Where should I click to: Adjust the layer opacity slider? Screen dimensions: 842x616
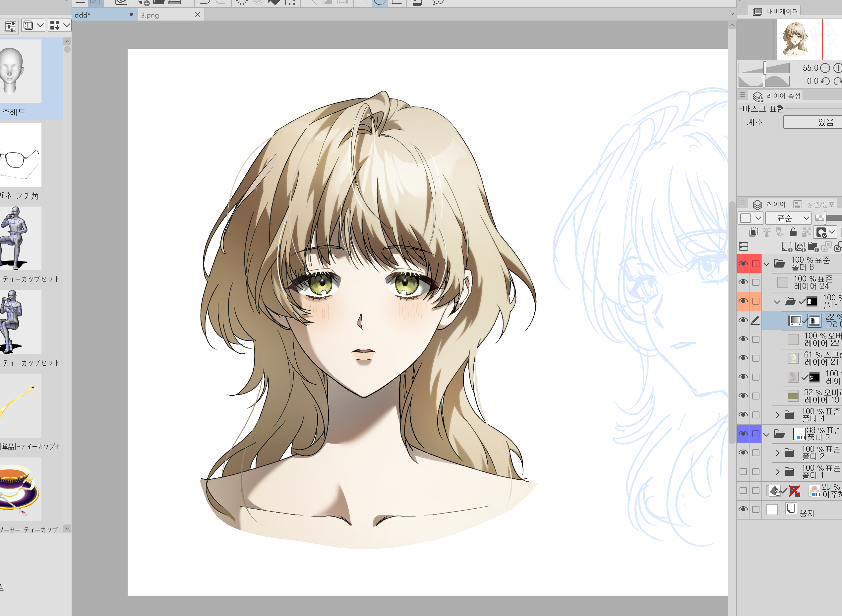(x=829, y=218)
